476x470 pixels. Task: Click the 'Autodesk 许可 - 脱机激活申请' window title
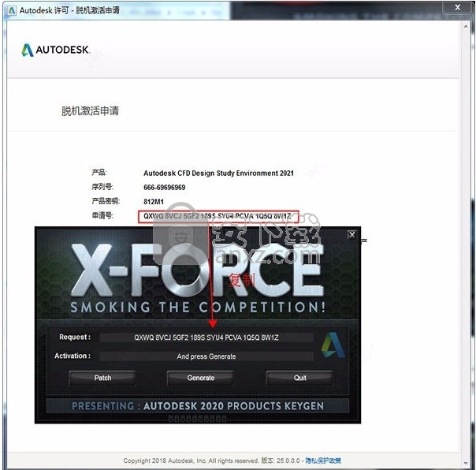point(69,10)
